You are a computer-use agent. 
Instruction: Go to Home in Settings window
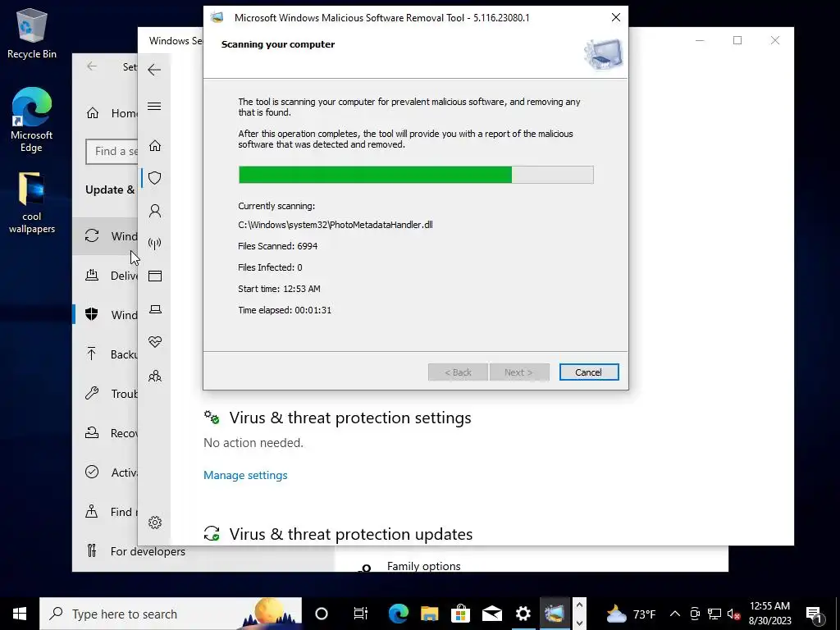[x=111, y=113]
